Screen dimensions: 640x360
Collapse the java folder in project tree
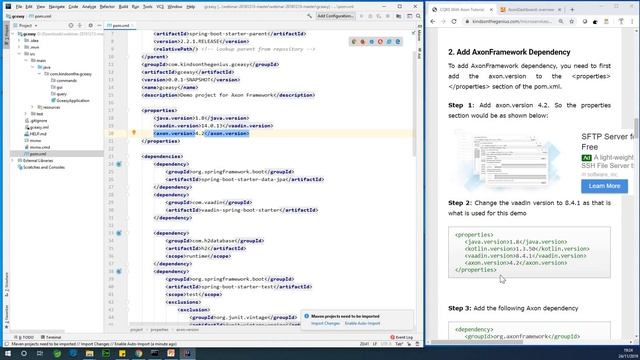pyautogui.click(x=32, y=67)
